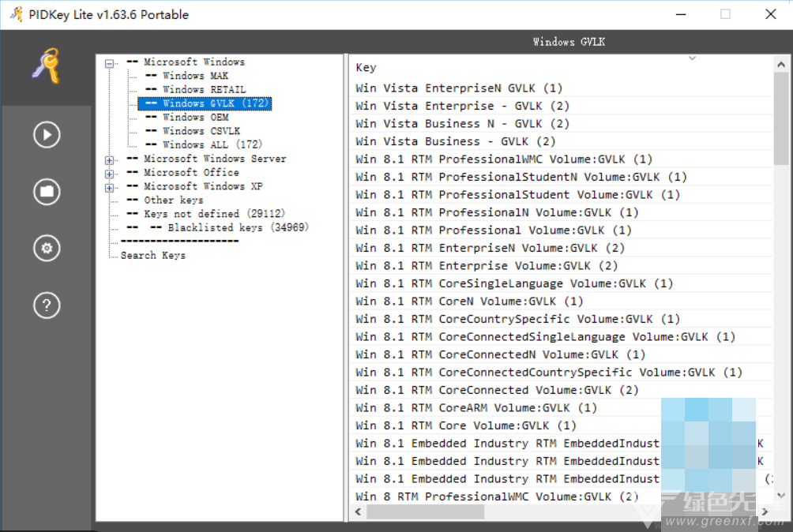Select Win 8.1 RTM CoreN row

562,301
